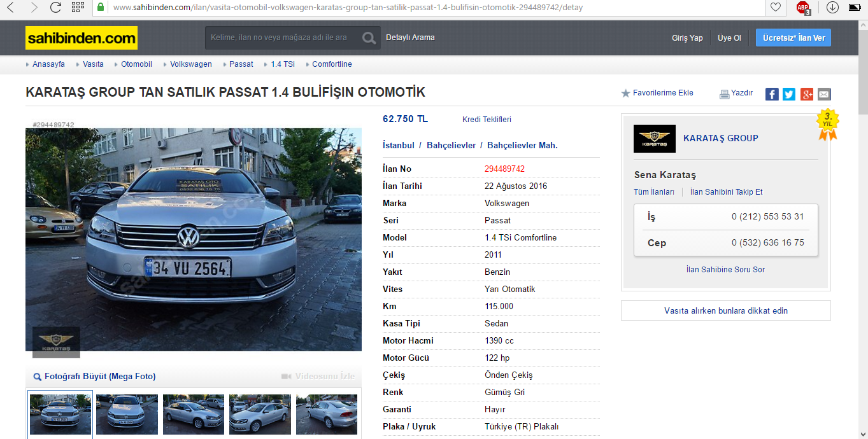Open Vasıta alırken bunlara dikkat edin
This screenshot has height=439, width=868.
pyautogui.click(x=726, y=310)
